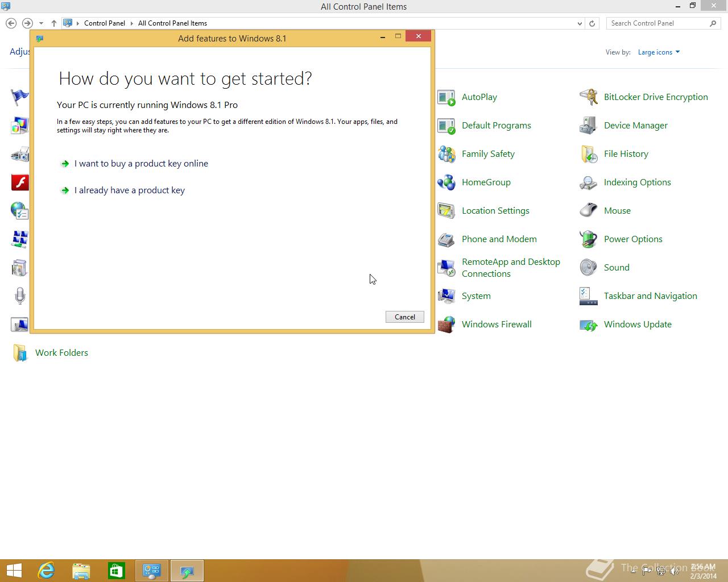This screenshot has height=582, width=728.
Task: Click the Phone and Modem icon
Action: [x=446, y=239]
